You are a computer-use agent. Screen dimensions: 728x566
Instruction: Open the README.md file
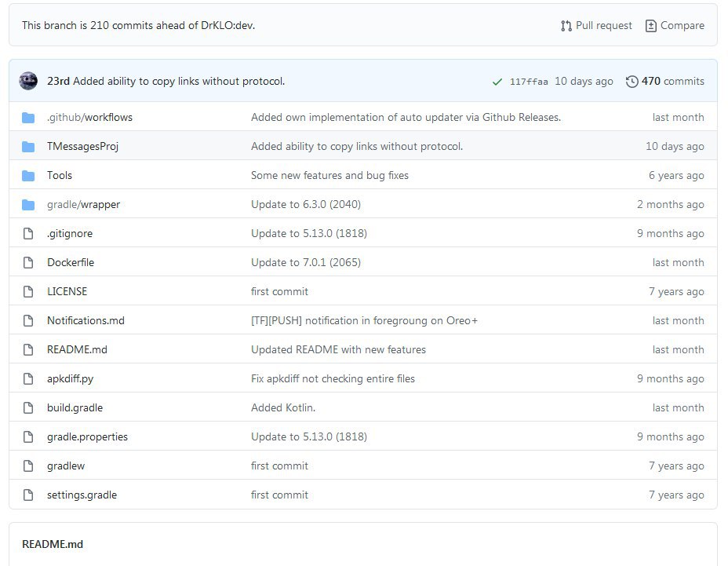pyautogui.click(x=77, y=350)
